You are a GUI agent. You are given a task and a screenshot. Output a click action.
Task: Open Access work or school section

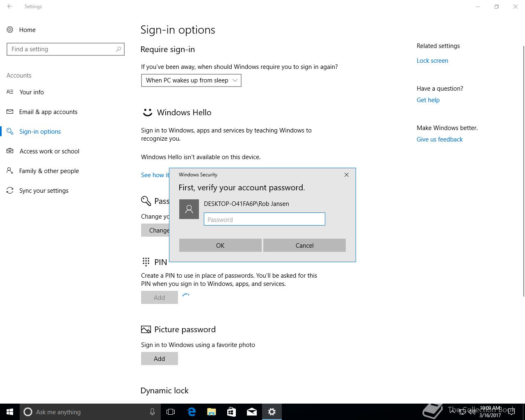[49, 151]
